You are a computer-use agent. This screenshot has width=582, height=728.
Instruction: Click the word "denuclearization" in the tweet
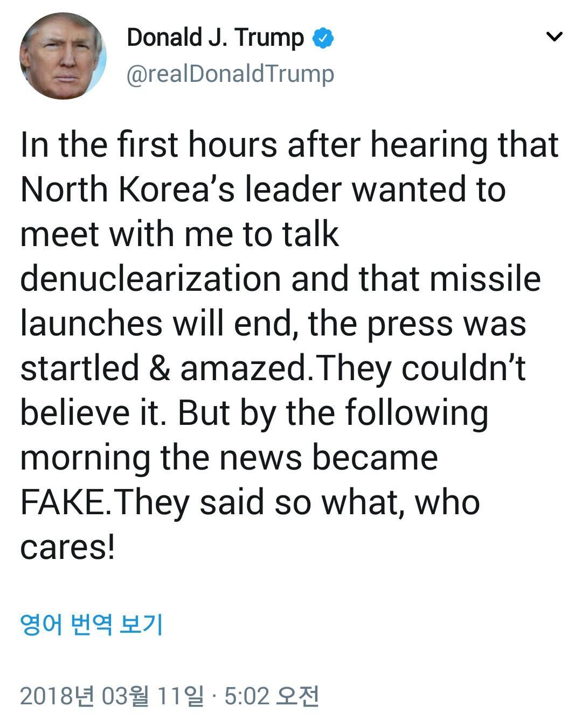tap(151, 278)
